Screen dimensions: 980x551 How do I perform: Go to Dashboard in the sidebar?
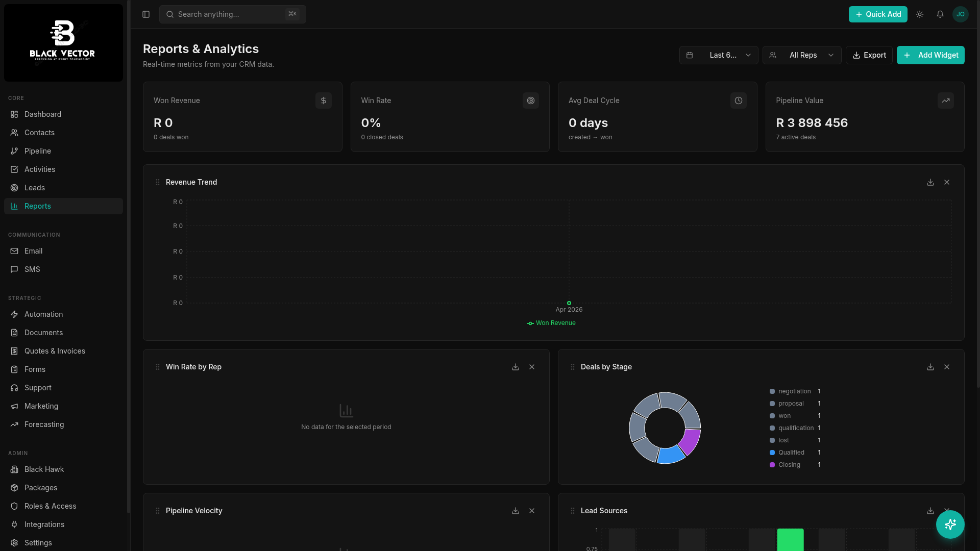pos(63,114)
